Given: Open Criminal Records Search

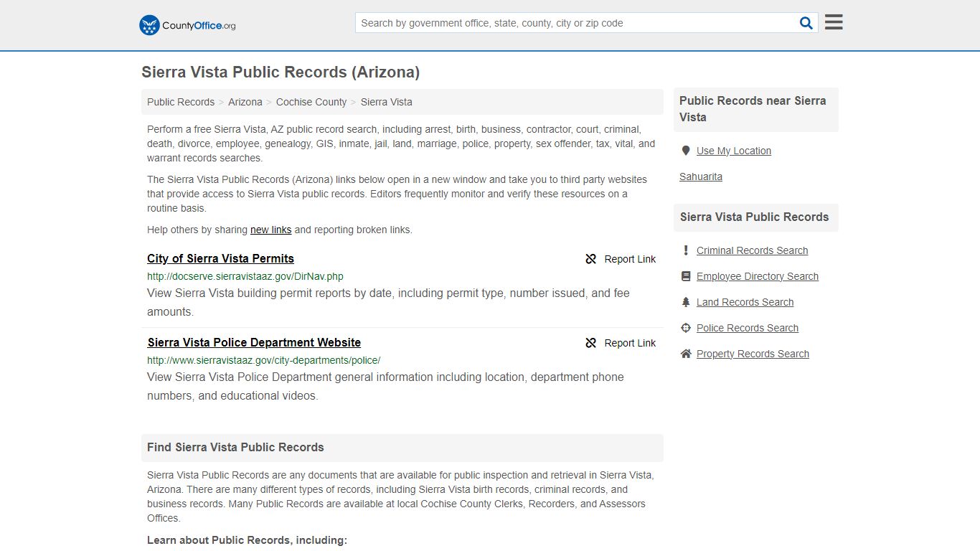Looking at the screenshot, I should [x=752, y=250].
